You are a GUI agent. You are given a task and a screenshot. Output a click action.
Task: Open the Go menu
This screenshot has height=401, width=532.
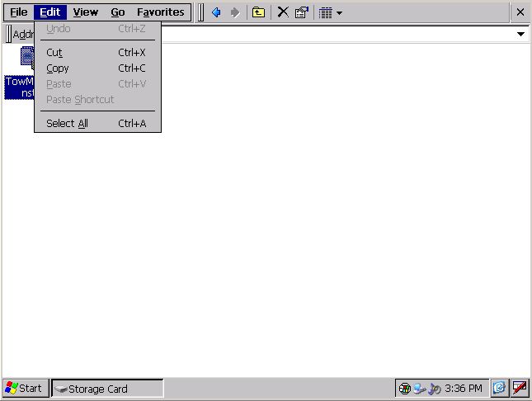118,12
